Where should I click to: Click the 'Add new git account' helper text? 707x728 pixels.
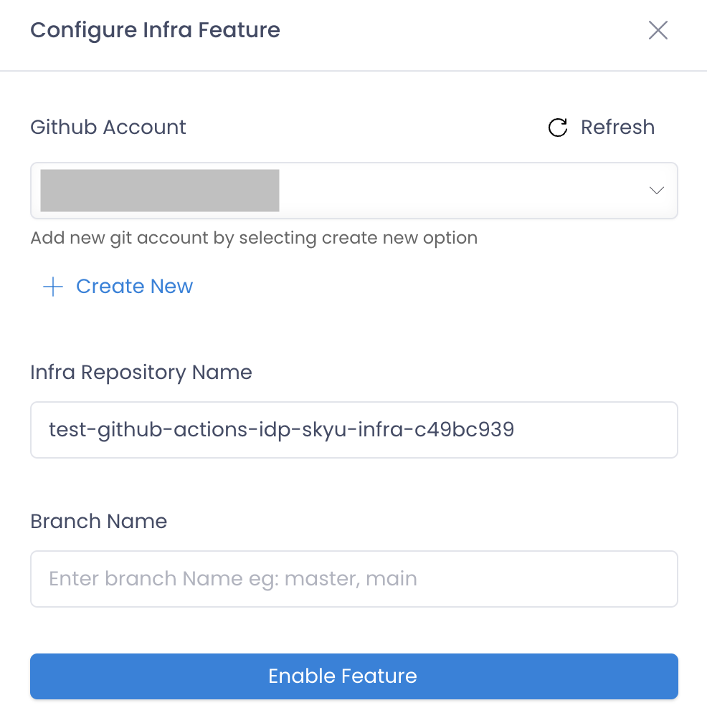tap(254, 238)
